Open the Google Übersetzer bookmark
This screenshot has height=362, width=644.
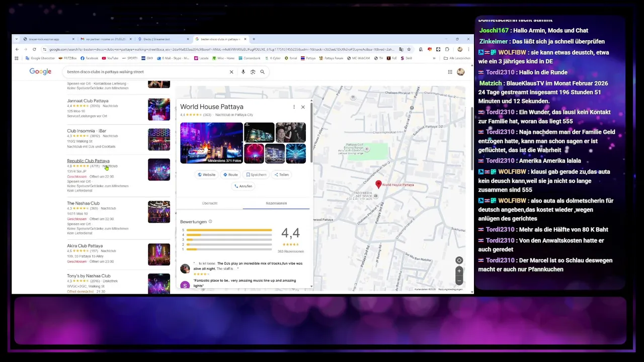click(40, 58)
